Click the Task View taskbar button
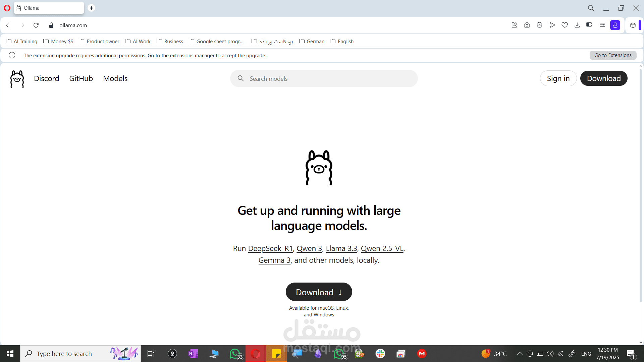This screenshot has width=644, height=362. [151, 354]
